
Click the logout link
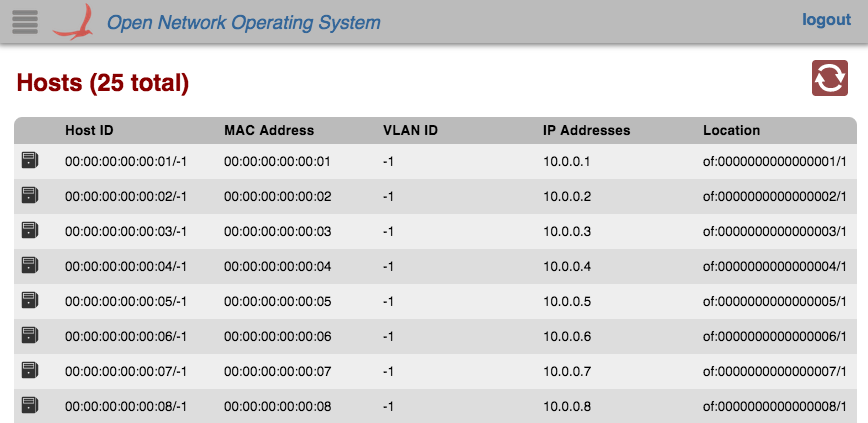[x=826, y=20]
